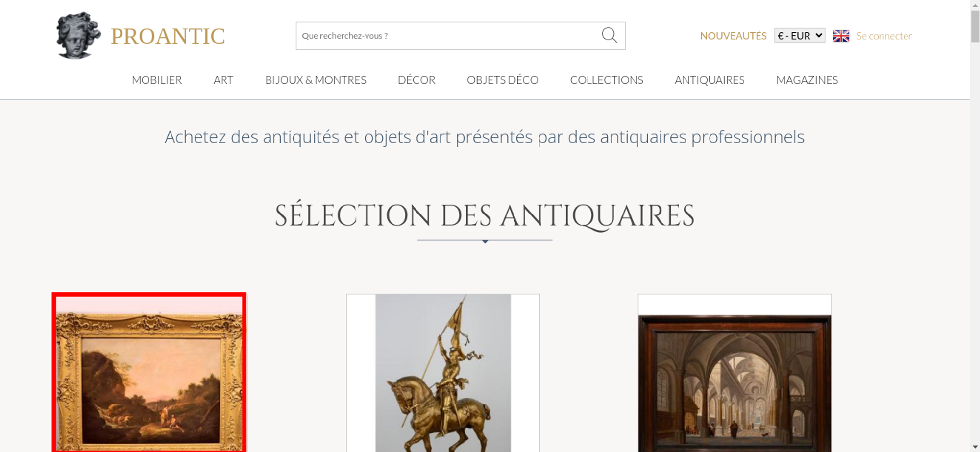Open the € - EUR currency dropdown

[x=800, y=36]
